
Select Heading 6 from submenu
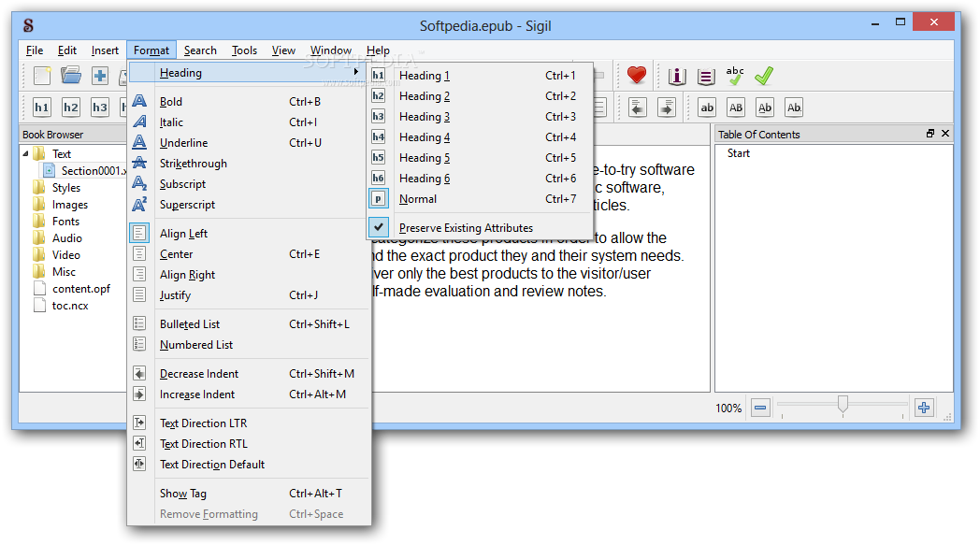480,179
